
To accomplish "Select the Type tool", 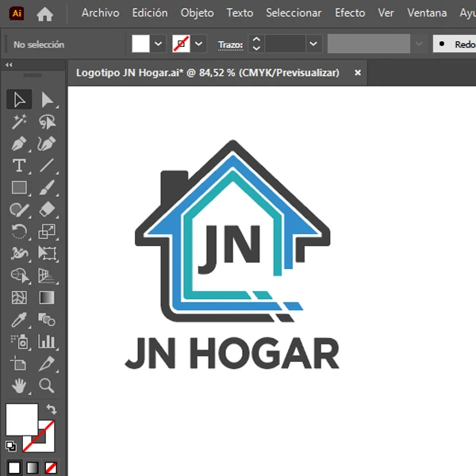I will click(x=19, y=166).
